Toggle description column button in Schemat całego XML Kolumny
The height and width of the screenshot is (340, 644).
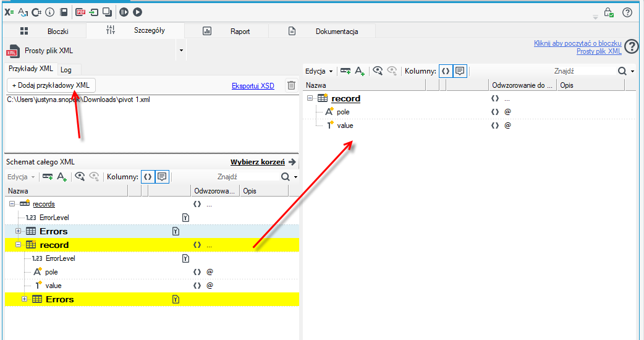tap(162, 177)
